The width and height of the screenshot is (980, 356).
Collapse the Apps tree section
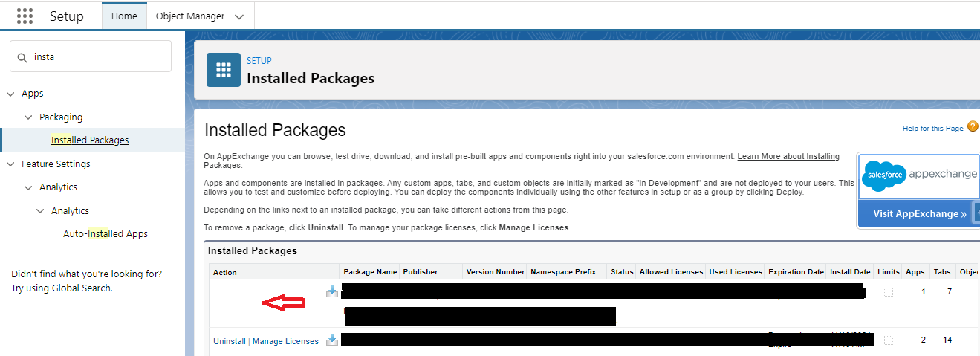10,94
